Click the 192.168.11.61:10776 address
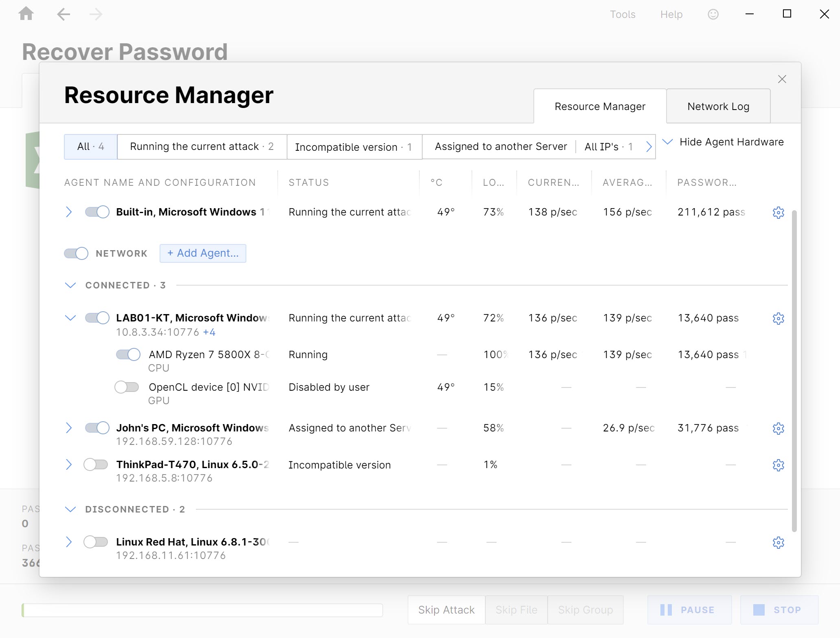The height and width of the screenshot is (638, 840). [x=171, y=555]
